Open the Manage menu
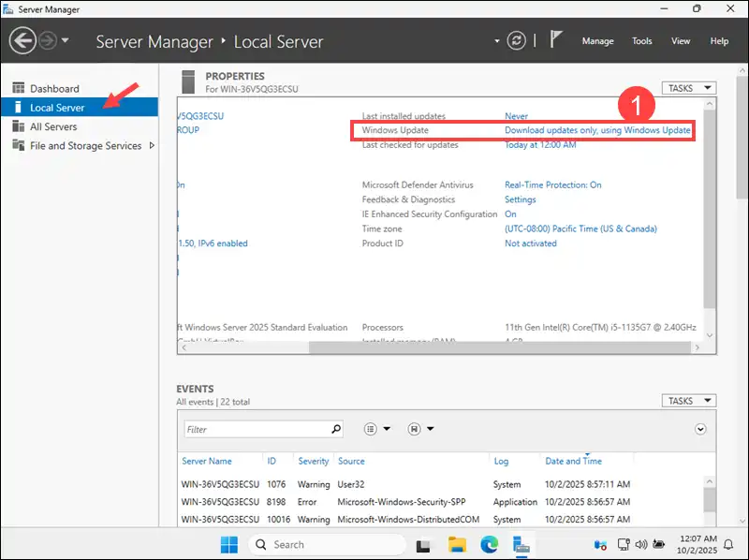This screenshot has height=560, width=749. (597, 41)
